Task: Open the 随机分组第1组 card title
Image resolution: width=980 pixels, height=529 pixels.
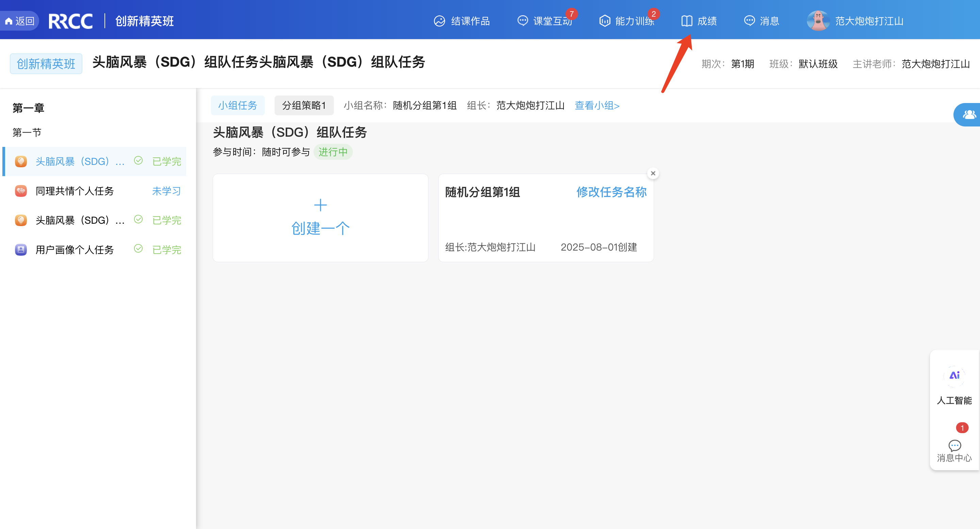Action: [483, 192]
